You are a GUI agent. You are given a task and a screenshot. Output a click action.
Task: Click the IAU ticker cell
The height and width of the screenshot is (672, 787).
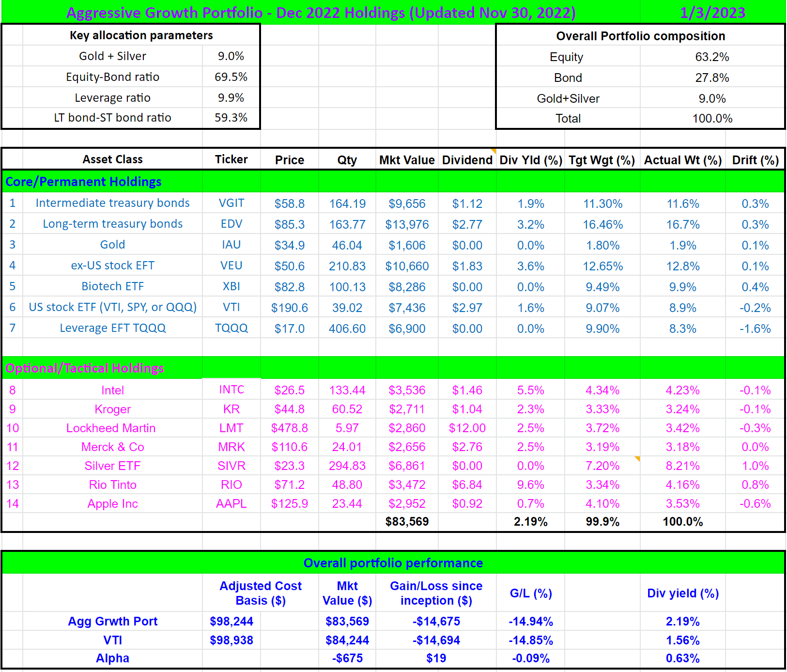(x=231, y=245)
